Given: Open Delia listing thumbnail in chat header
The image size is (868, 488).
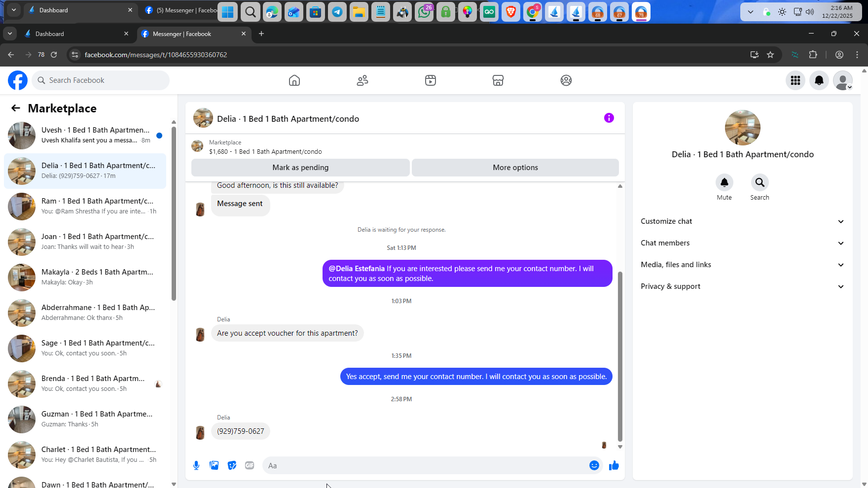Looking at the screenshot, I should (x=203, y=118).
